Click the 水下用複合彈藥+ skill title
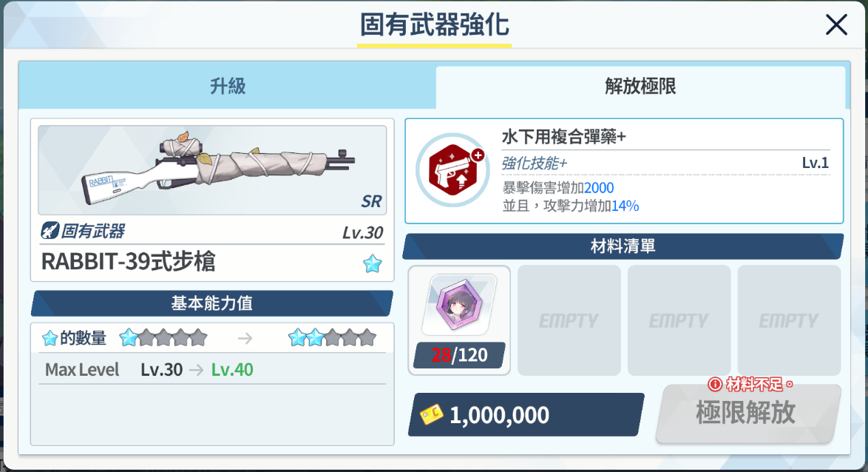 563,136
